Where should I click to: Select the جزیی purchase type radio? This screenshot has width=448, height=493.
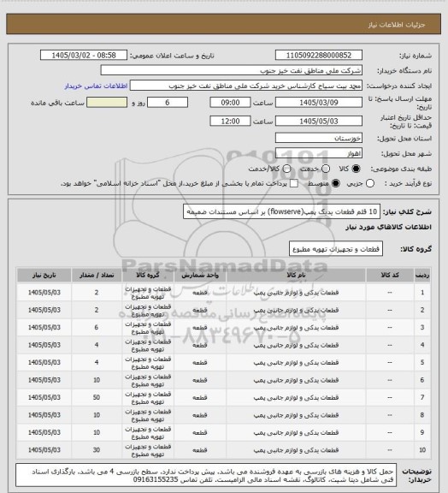[x=370, y=183]
